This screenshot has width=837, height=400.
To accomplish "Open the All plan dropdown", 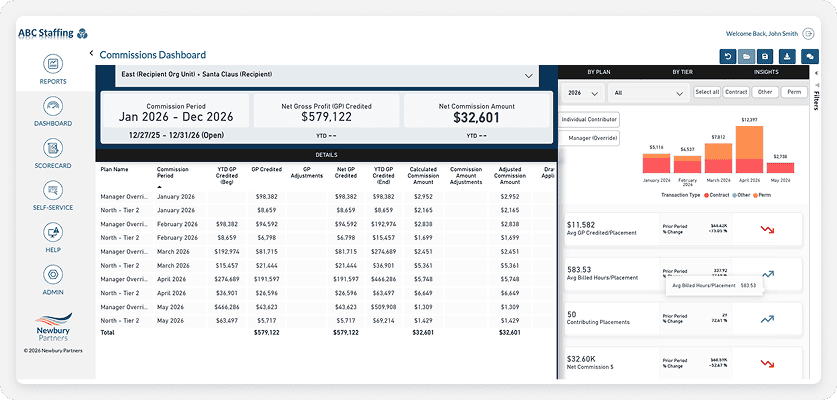I will (x=649, y=93).
